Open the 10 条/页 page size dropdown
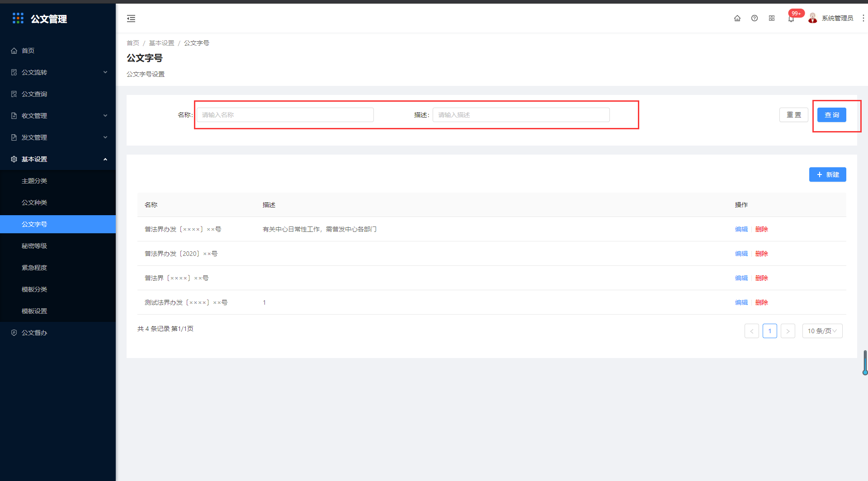 click(822, 331)
